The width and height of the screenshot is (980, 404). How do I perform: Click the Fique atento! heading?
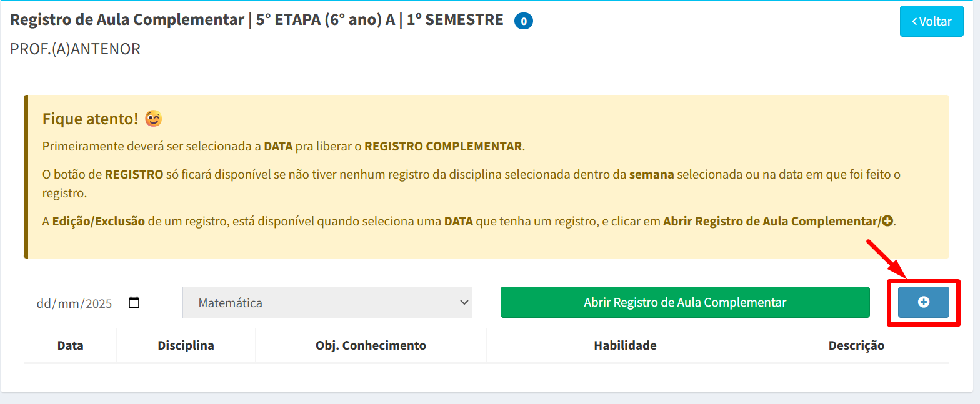pos(90,119)
